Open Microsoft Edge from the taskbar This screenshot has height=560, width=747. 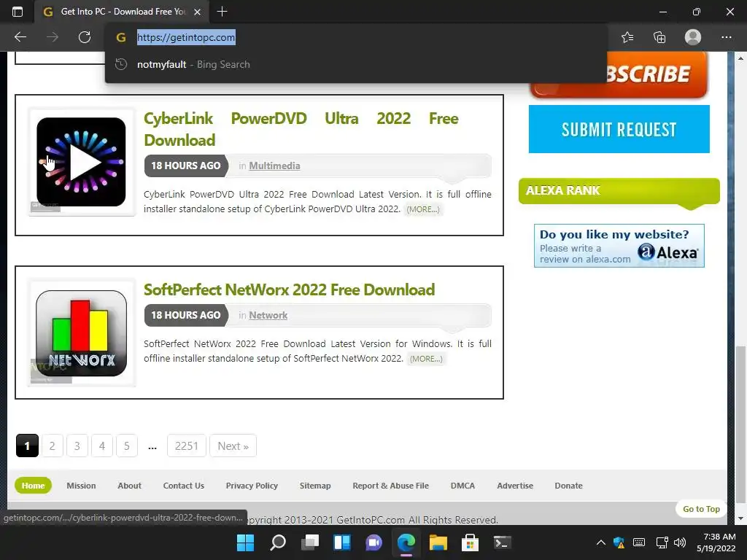(406, 542)
